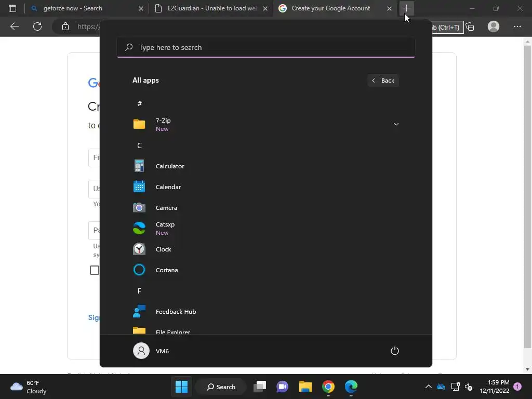The image size is (532, 399).
Task: Open OneDrive tray icon
Action: (x=441, y=387)
